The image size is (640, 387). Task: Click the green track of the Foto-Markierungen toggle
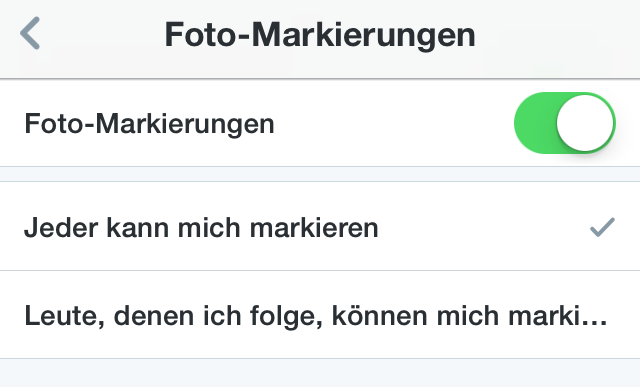(x=535, y=123)
